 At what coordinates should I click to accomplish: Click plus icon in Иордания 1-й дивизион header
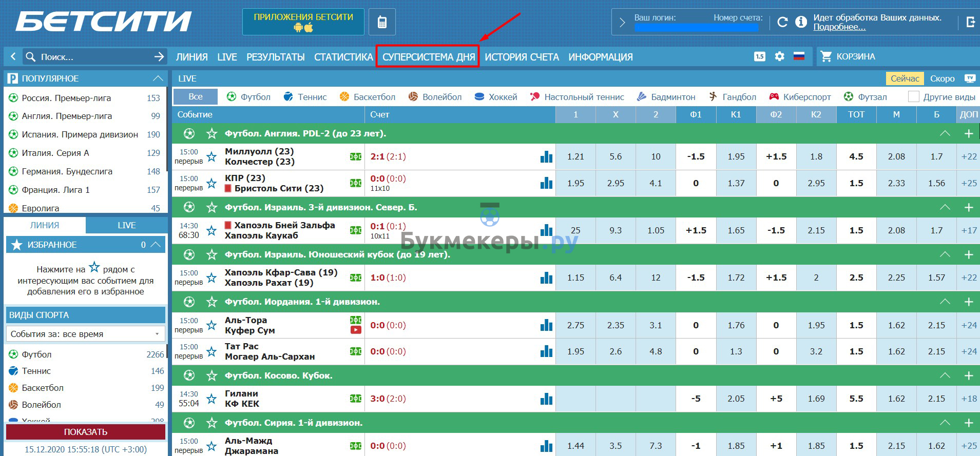point(969,302)
